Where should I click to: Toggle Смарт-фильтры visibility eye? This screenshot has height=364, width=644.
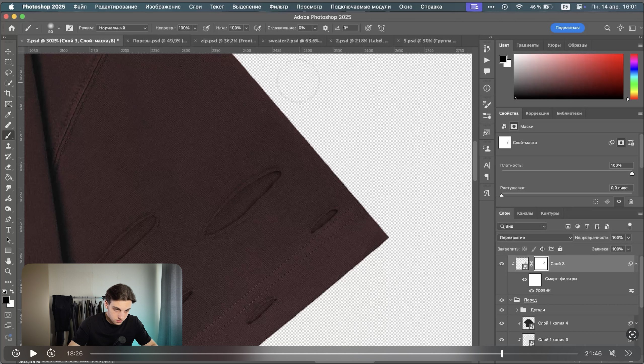524,279
